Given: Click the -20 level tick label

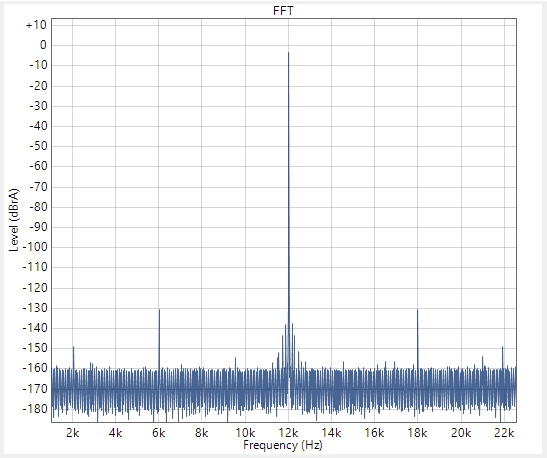Looking at the screenshot, I should pyautogui.click(x=38, y=86).
